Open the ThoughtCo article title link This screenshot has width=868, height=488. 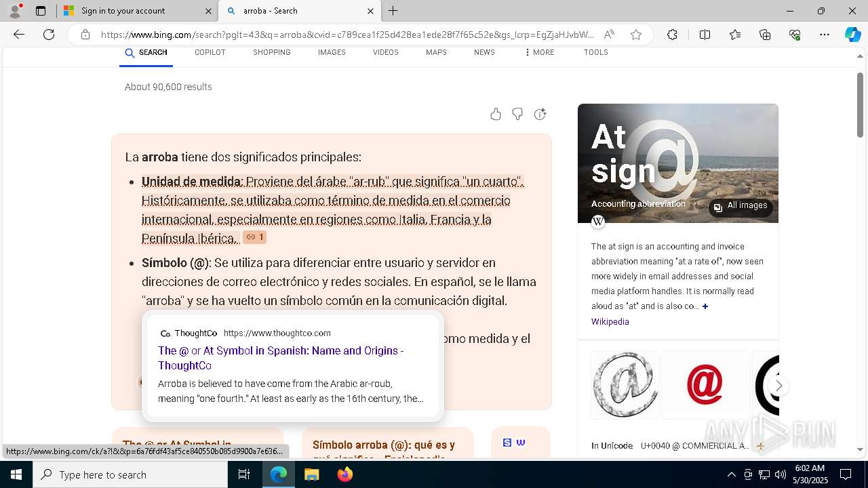point(281,358)
